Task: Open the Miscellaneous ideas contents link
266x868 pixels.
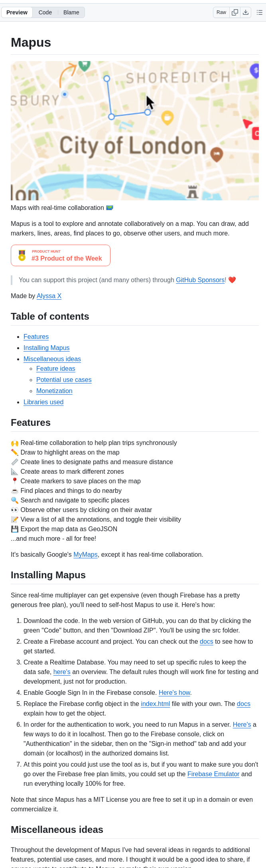Action: (52, 359)
